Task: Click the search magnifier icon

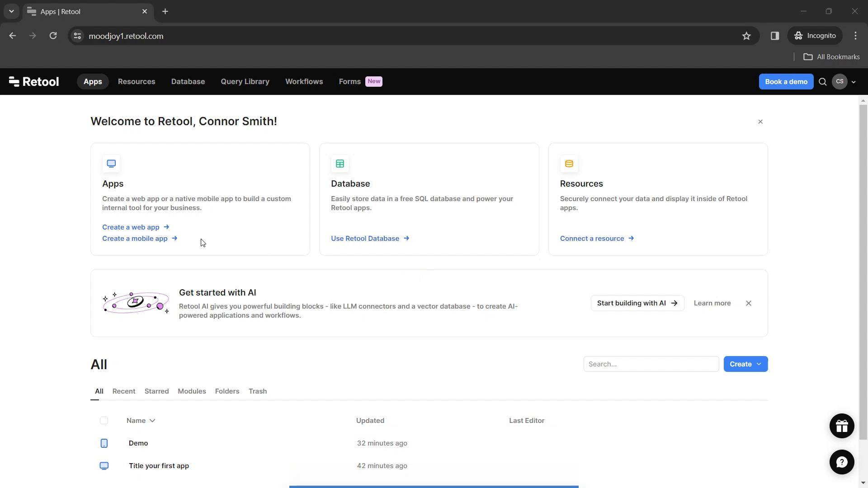Action: pos(823,81)
